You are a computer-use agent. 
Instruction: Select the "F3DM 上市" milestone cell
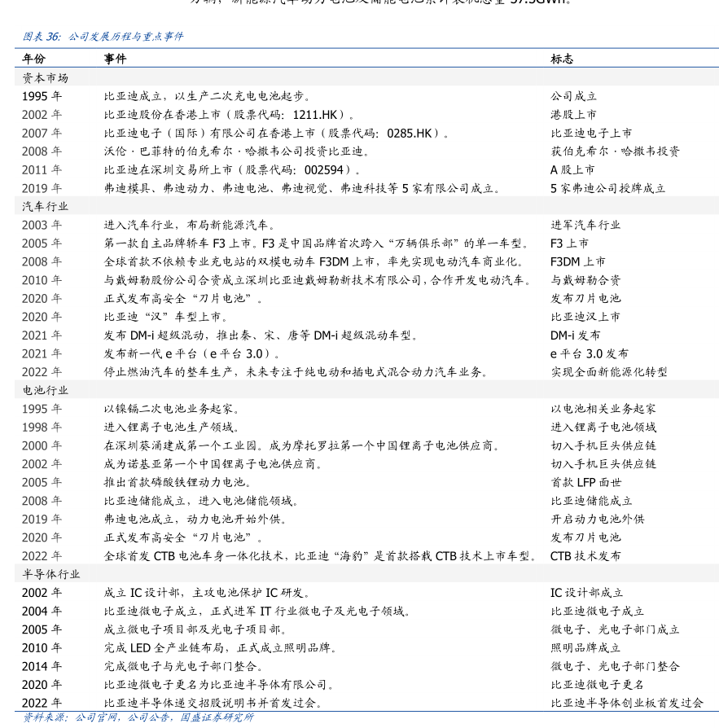tap(578, 261)
